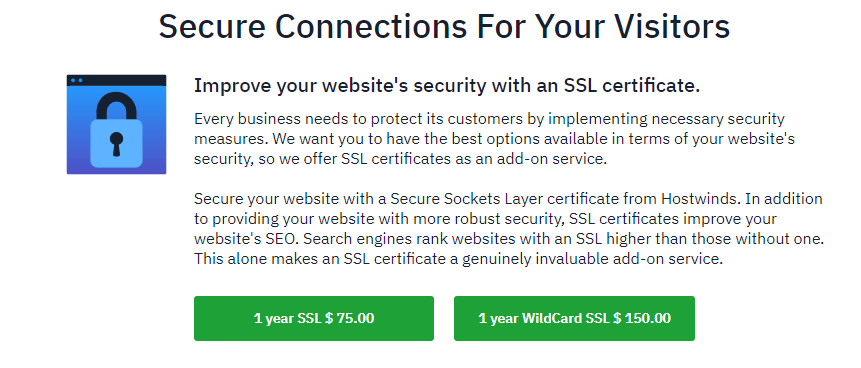Select the 1 year WildCard SSL button

tap(574, 318)
